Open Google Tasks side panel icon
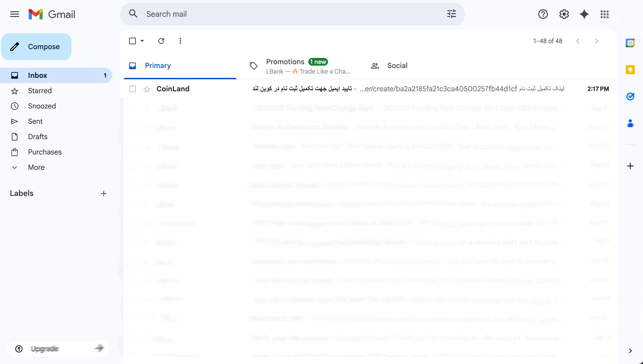Screen dimensions: 643x364 pos(630,97)
